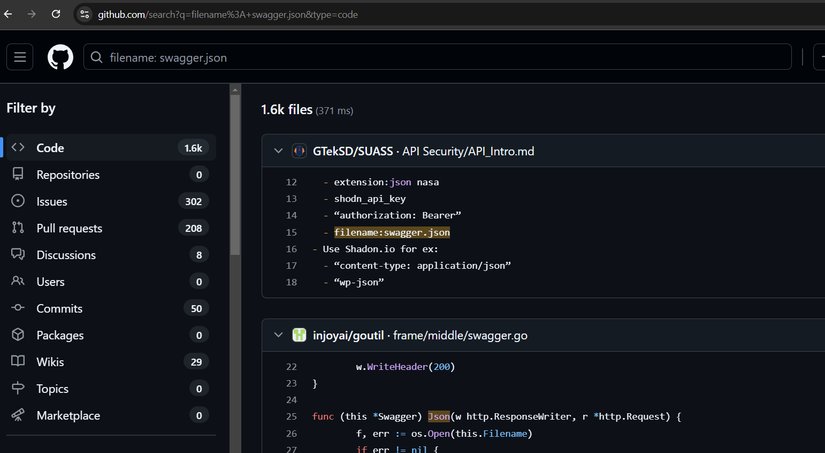Filter results by Repositories

(109, 175)
